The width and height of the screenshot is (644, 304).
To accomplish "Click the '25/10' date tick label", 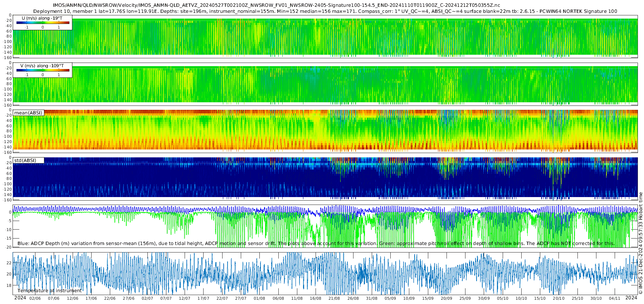I will coord(577,298).
